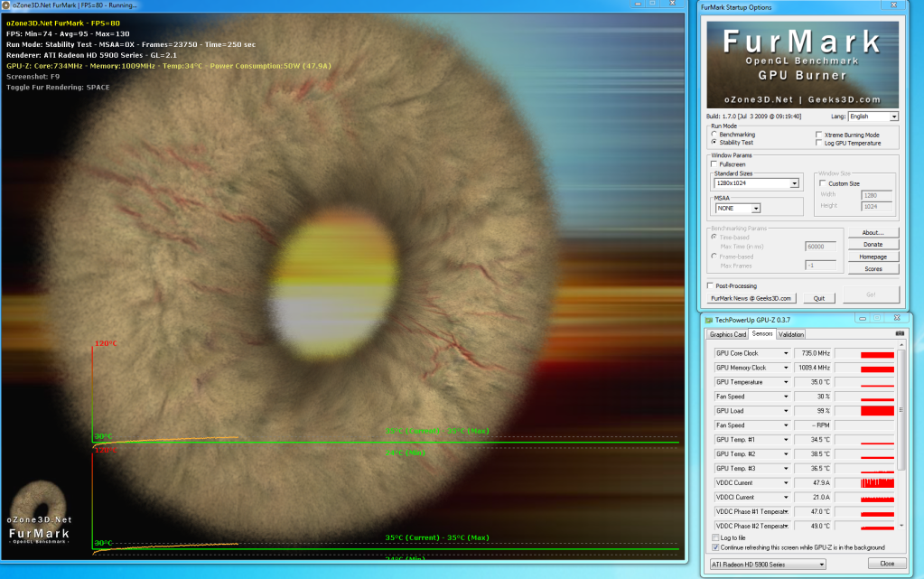Click the GPU-Z title bar chip icon

coord(709,320)
